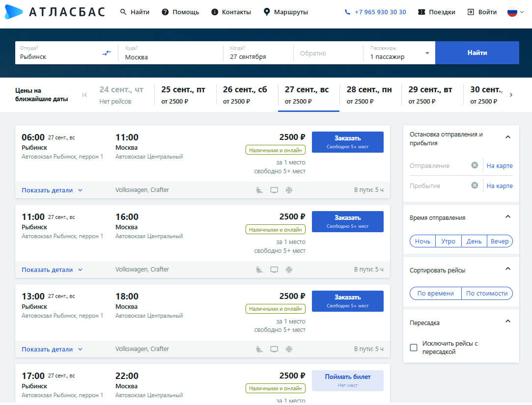Clear the Прибытие stop filter
The height and width of the screenshot is (405, 532).
[475, 185]
